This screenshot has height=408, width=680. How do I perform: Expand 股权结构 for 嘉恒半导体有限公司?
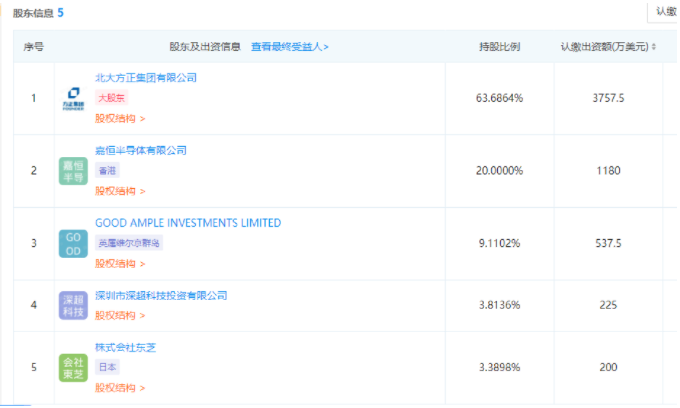[120, 191]
